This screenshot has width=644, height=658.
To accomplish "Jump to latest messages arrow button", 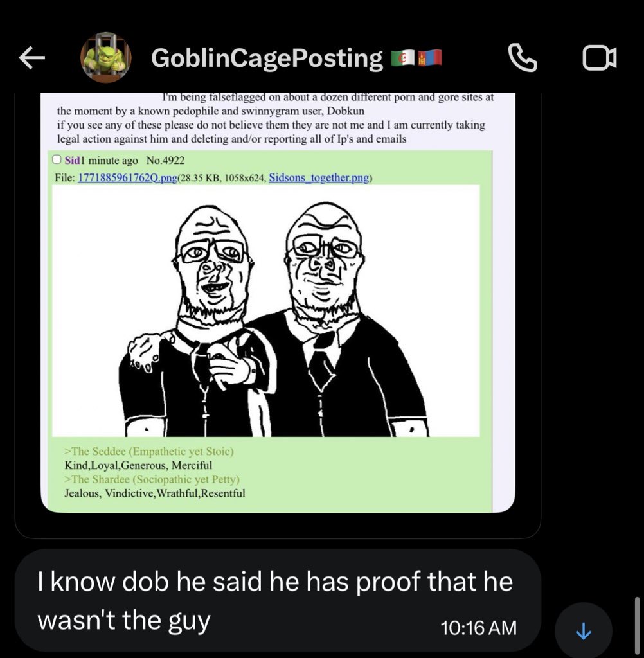I will pos(583,630).
